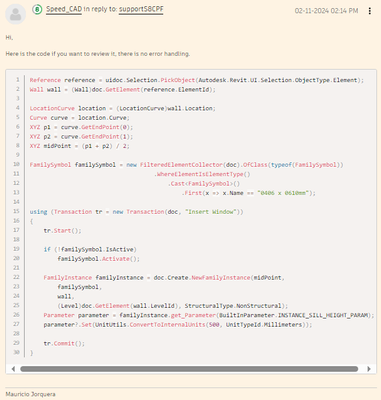This screenshot has height=400, width=381.
Task: Click line number 30 in code block
Action: 17,352
